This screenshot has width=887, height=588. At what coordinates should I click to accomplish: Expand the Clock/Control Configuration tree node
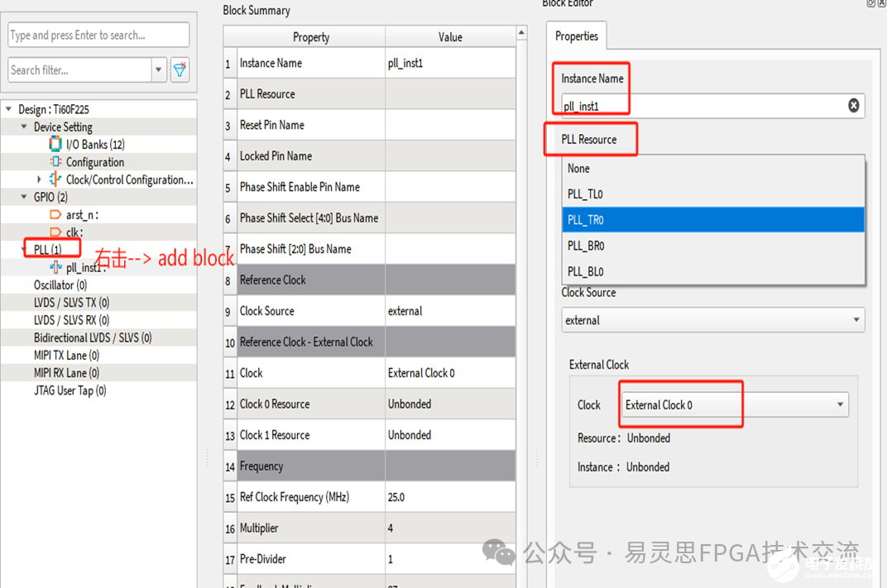[39, 179]
